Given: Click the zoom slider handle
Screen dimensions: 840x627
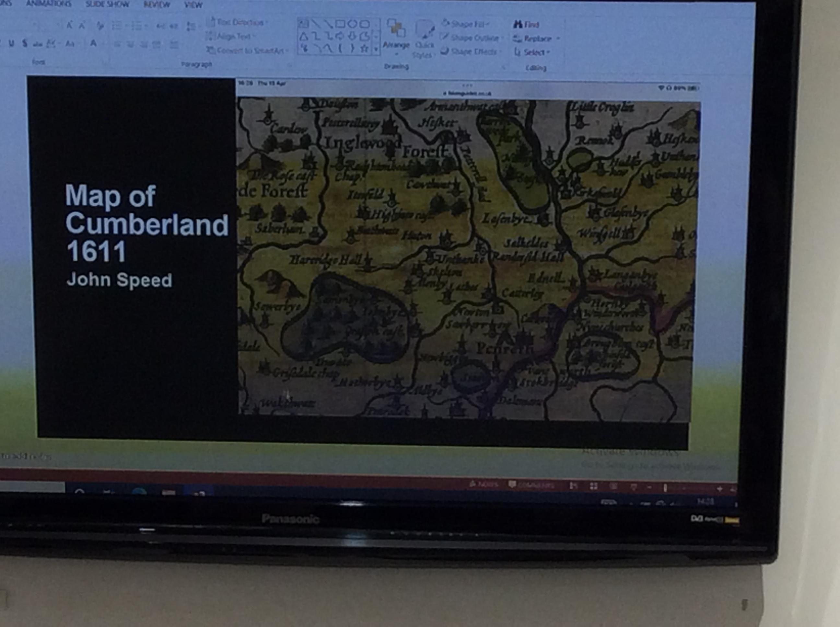Looking at the screenshot, I should click(665, 488).
